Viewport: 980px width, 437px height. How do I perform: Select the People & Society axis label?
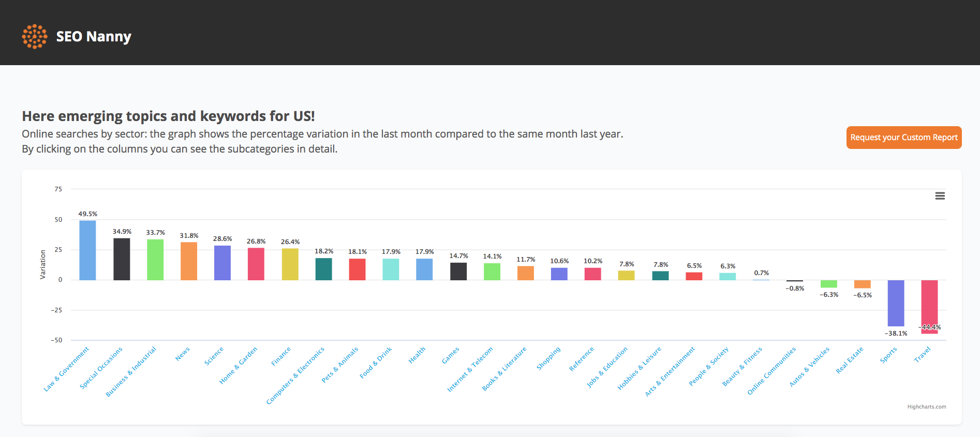pos(709,366)
